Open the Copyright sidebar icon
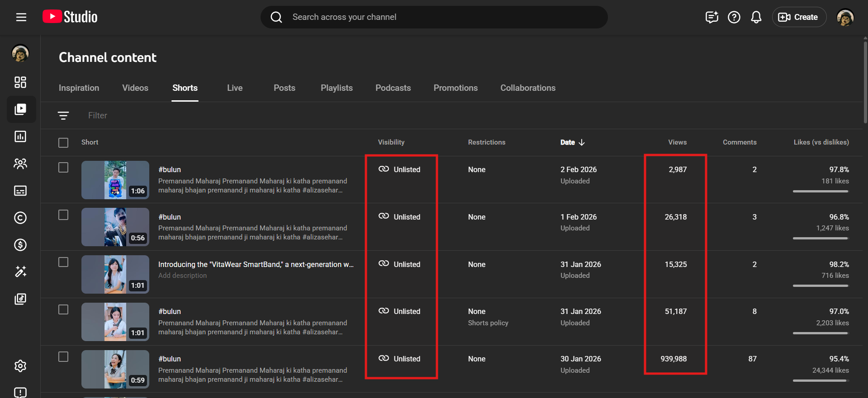868x398 pixels. point(20,218)
